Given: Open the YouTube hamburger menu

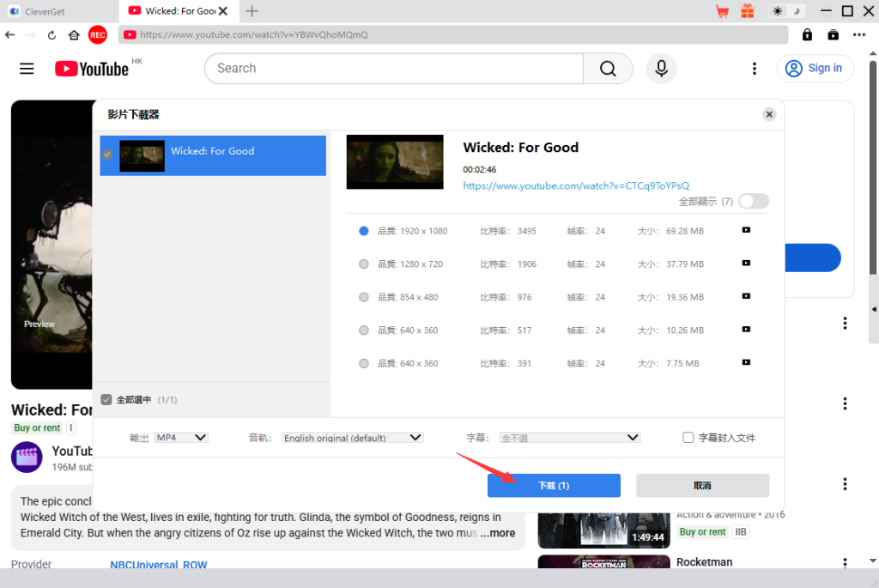Looking at the screenshot, I should coord(27,69).
